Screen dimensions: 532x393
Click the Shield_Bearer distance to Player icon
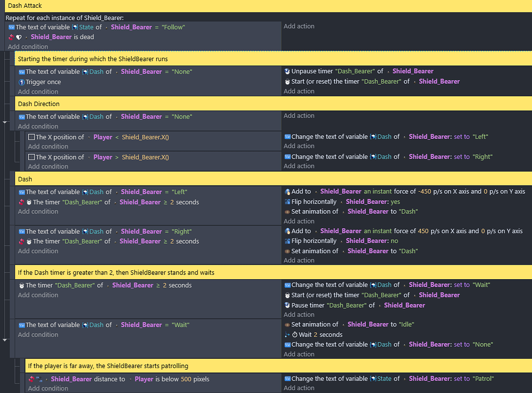[39, 379]
